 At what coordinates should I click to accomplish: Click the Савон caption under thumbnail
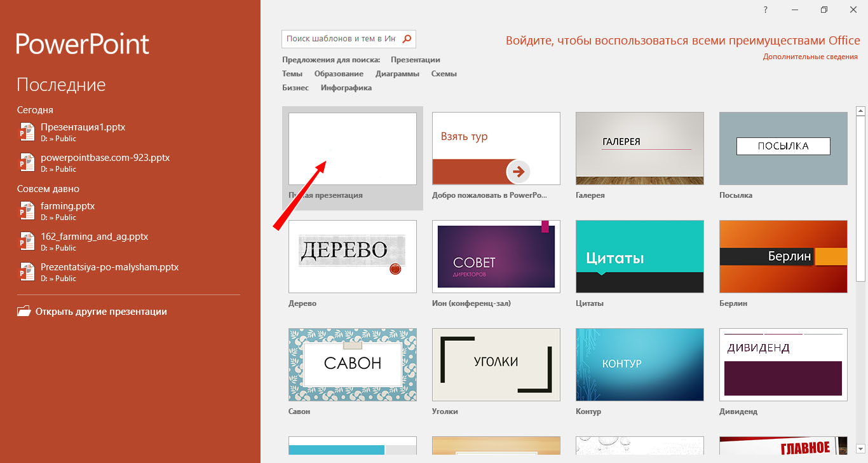coord(299,411)
